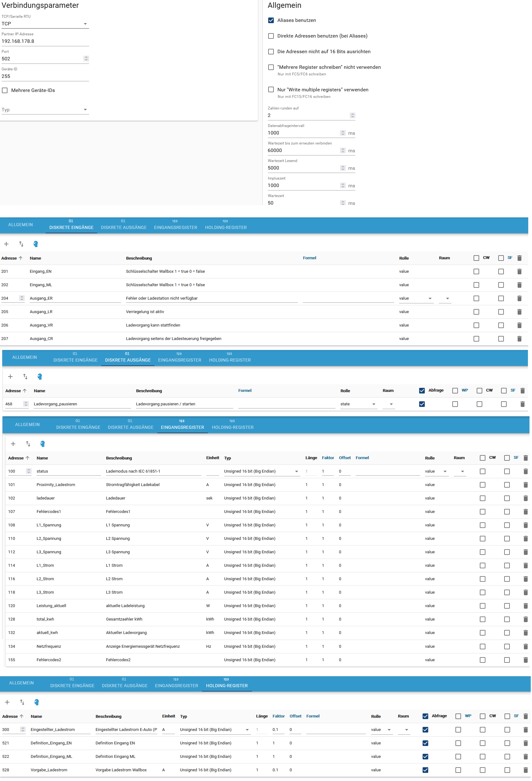Toggle WP checkbox in Eingestellter_Ladestrom row

(x=458, y=730)
